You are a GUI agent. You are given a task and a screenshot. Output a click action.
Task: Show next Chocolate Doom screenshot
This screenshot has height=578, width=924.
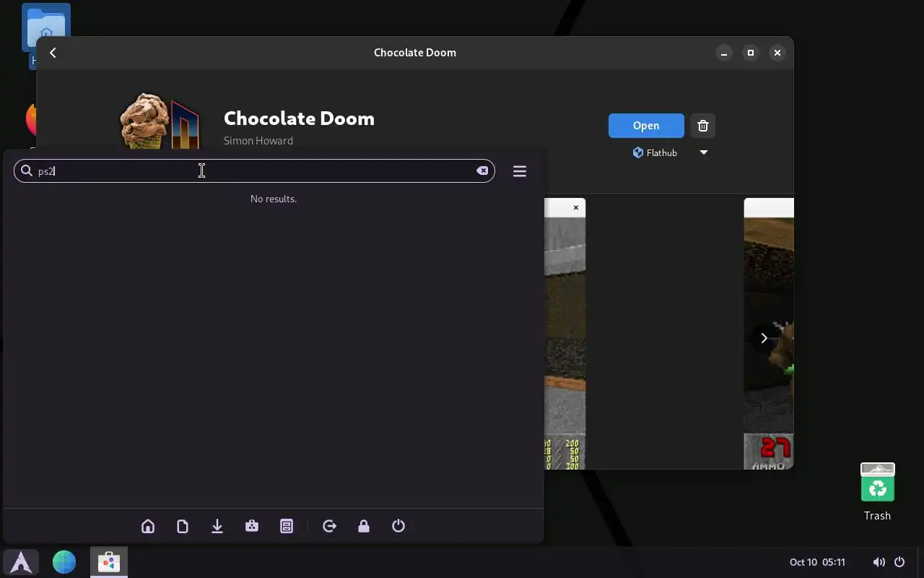tap(764, 338)
